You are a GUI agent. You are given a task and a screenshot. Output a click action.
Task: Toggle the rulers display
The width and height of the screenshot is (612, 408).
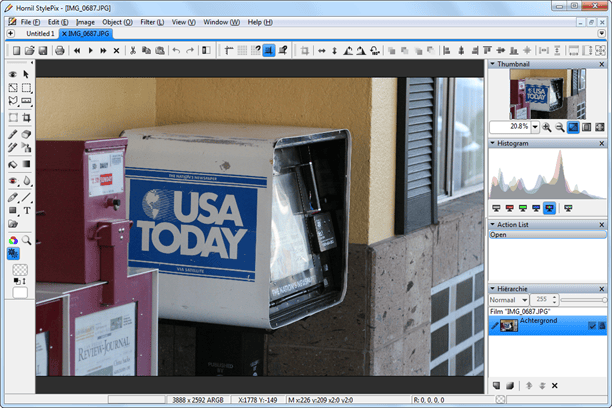(229, 50)
